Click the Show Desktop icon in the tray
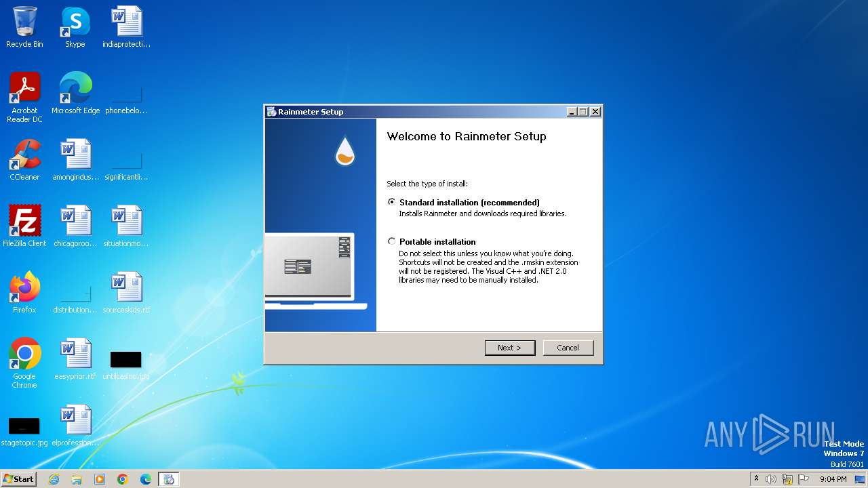The width and height of the screenshot is (868, 488). pyautogui.click(x=860, y=479)
